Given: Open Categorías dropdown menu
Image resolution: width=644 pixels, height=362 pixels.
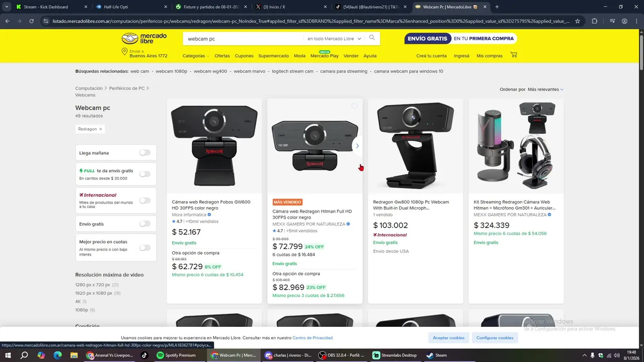Looking at the screenshot, I should pyautogui.click(x=196, y=56).
